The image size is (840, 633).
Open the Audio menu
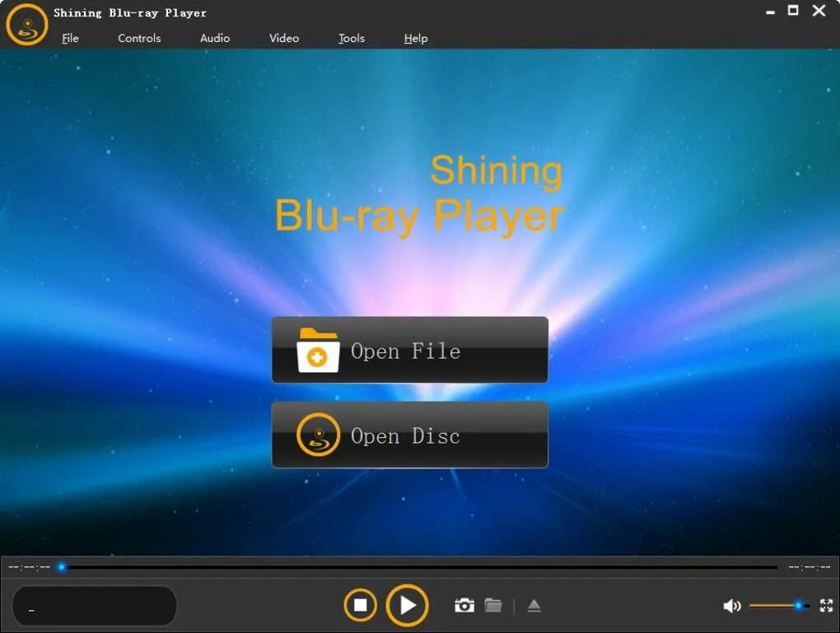(x=215, y=38)
